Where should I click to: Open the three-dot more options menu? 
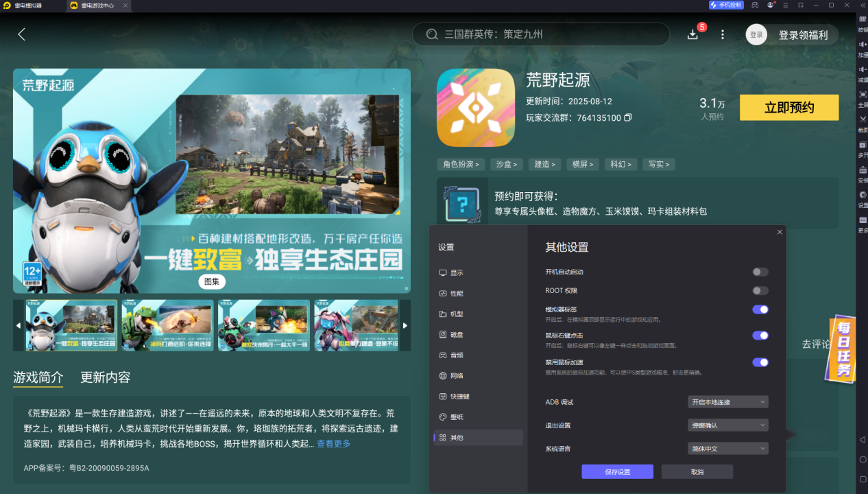722,34
